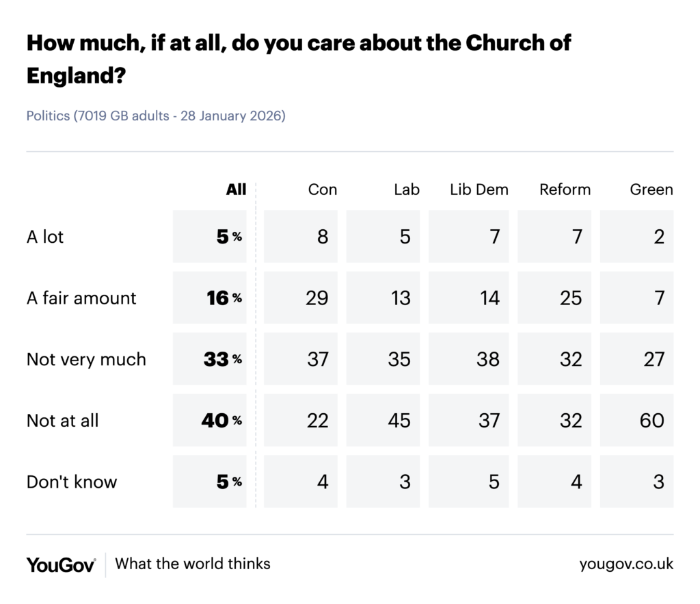Select the Con column header
The image size is (700, 604).
[323, 189]
